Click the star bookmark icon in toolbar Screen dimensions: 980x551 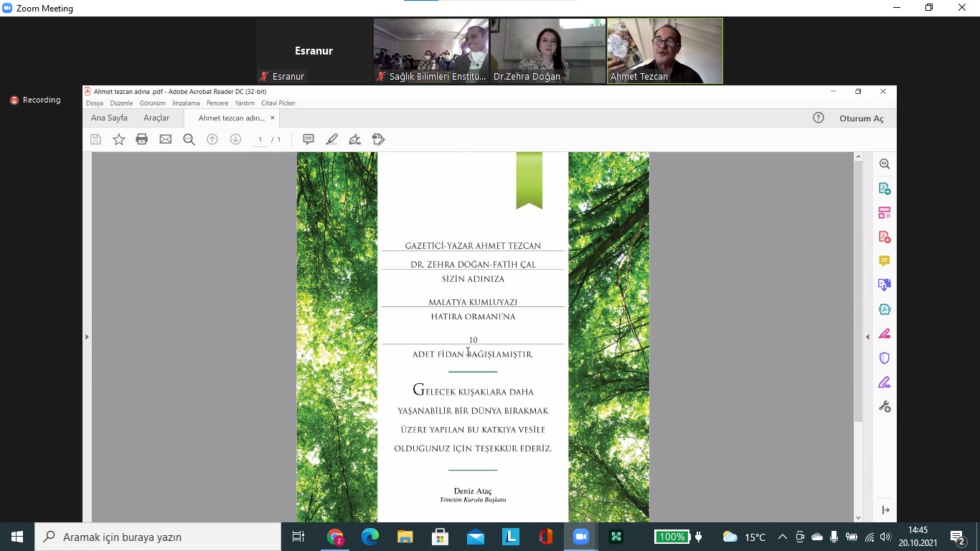(x=119, y=139)
